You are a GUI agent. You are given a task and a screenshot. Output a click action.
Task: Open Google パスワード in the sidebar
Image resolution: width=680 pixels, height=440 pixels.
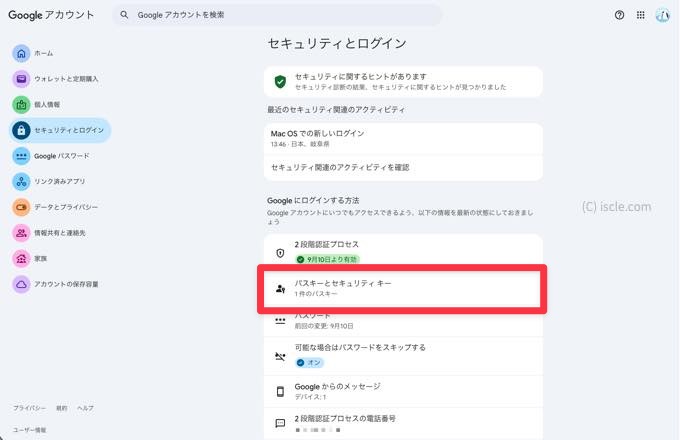tap(51, 156)
